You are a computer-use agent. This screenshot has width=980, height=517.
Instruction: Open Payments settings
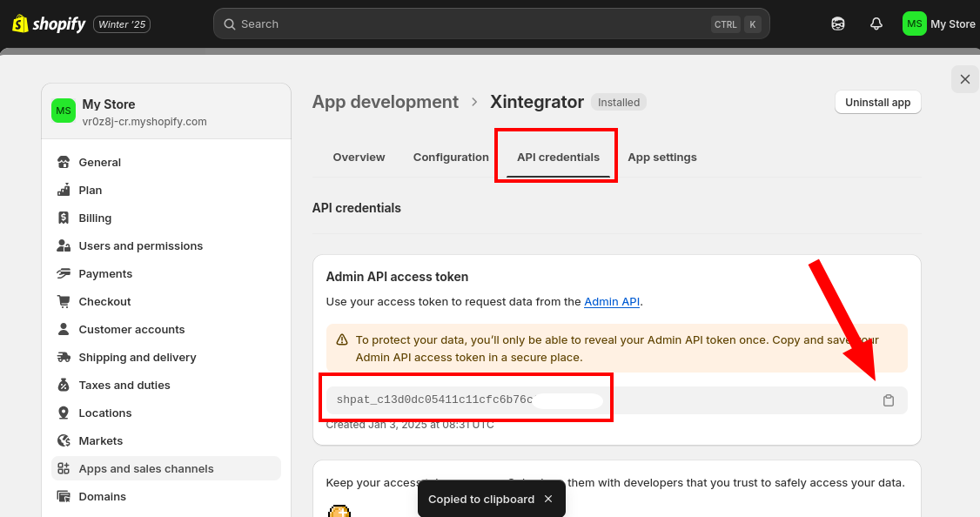(x=105, y=273)
